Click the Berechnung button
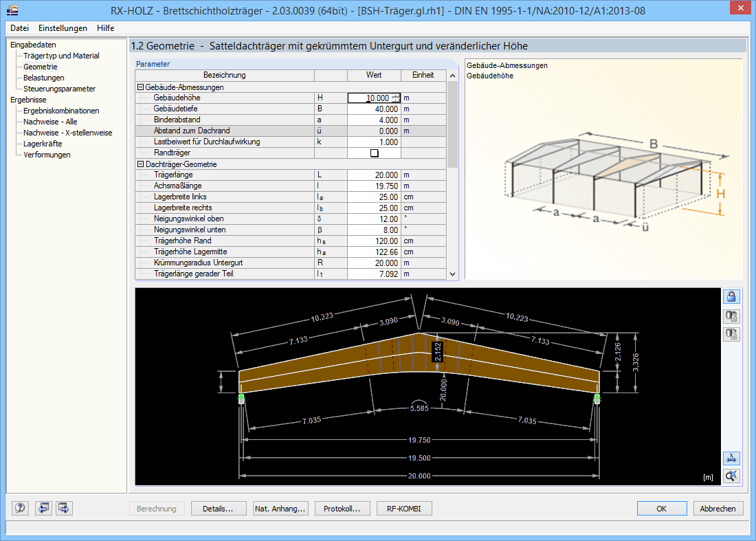The height and width of the screenshot is (541, 756). click(157, 509)
